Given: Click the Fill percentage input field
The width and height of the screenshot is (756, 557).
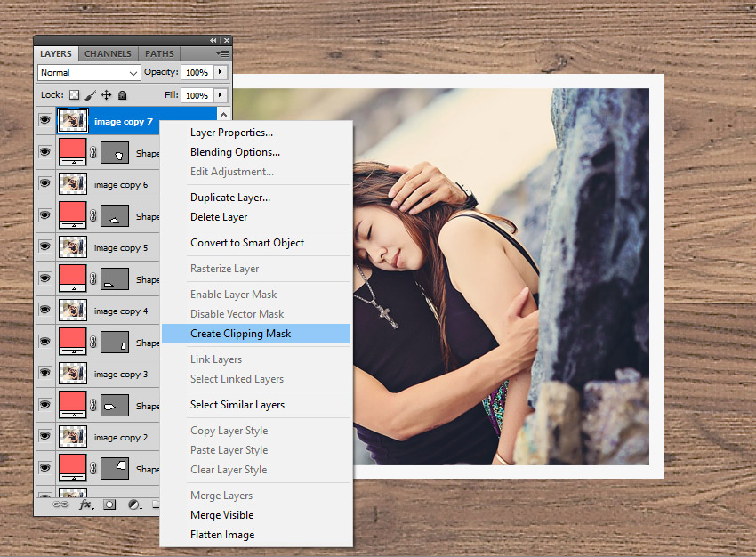Looking at the screenshot, I should coord(197,95).
